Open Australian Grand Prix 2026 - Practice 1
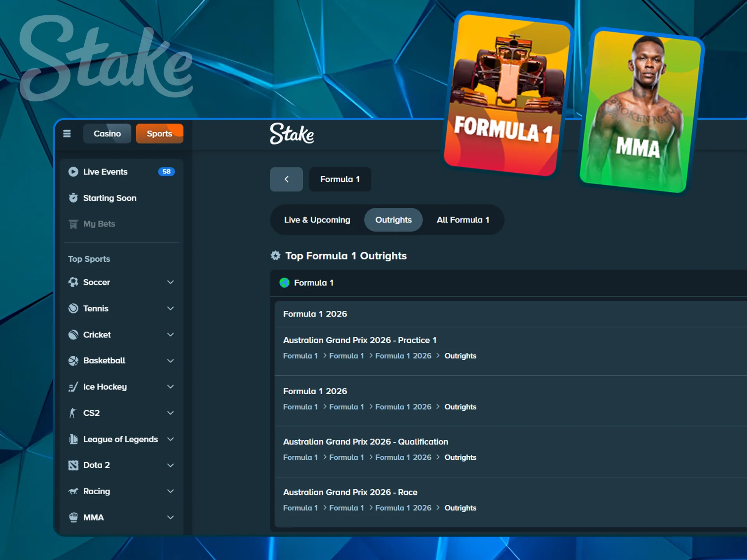 click(360, 340)
